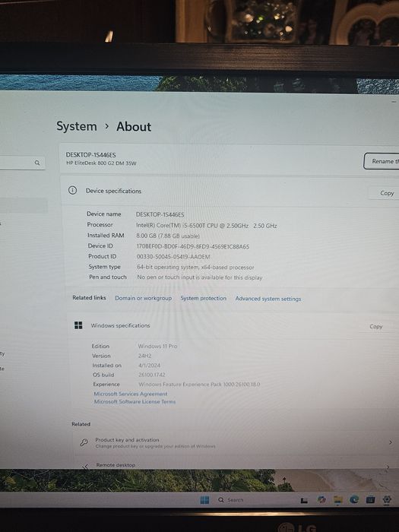This screenshot has width=399, height=532.
Task: Select the Device ID value 170BEF0D
Action: pos(193,247)
